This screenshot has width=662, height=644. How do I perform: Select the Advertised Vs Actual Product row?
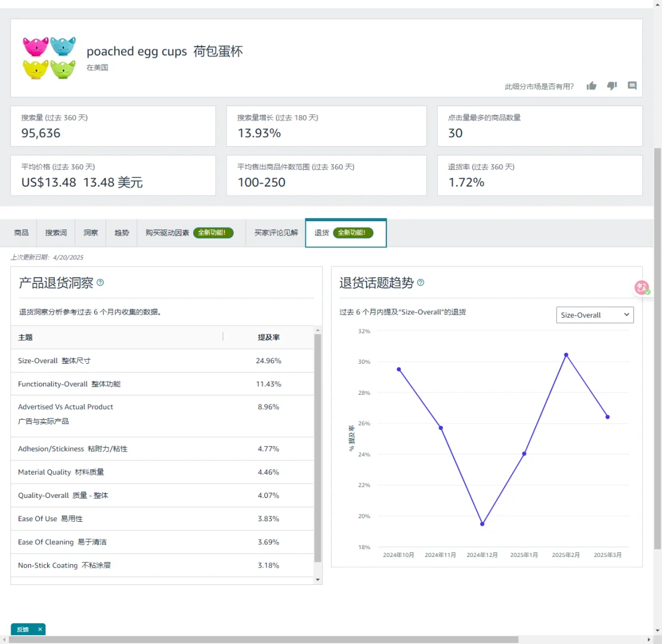162,416
